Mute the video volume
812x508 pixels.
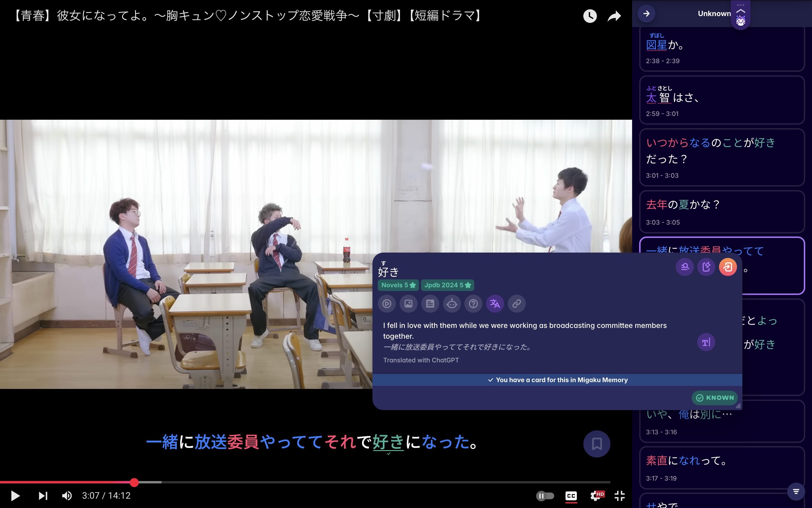pos(67,496)
